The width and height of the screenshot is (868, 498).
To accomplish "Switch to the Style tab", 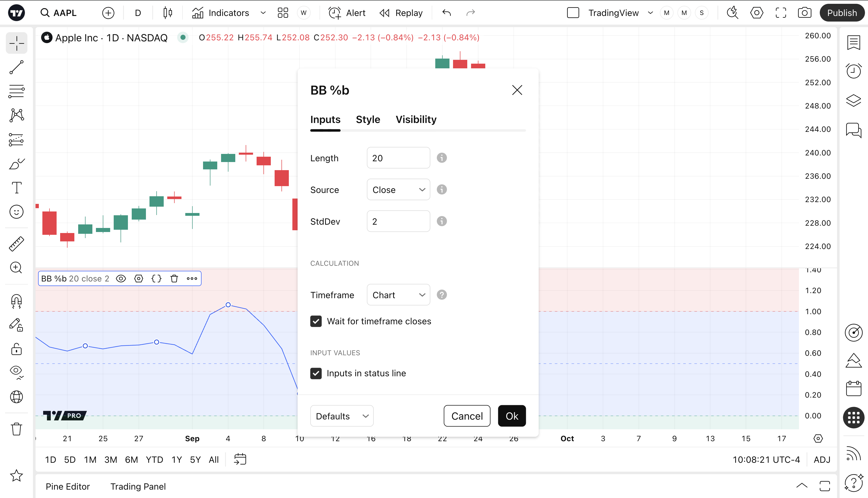I will click(368, 119).
